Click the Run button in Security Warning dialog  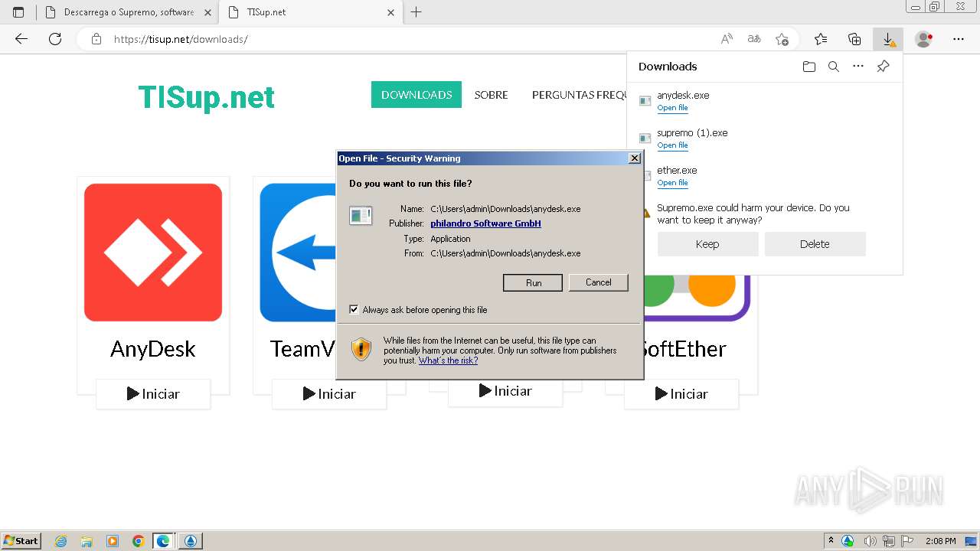click(x=533, y=282)
